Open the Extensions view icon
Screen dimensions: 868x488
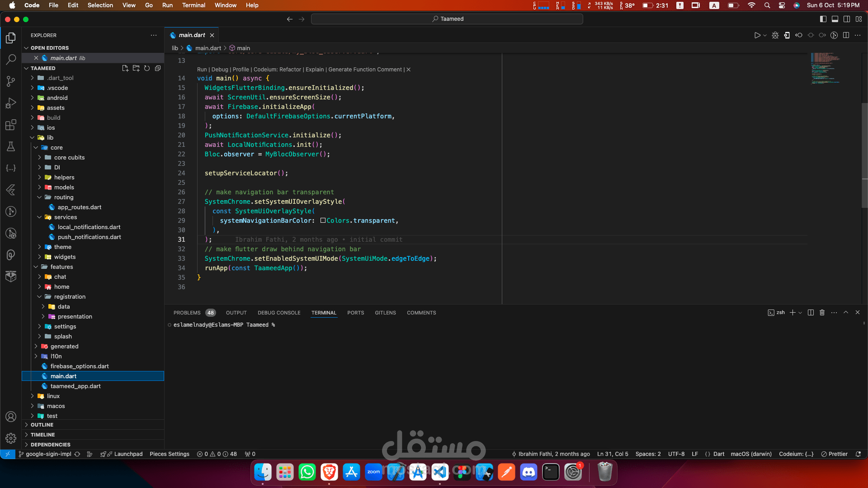coord(11,125)
